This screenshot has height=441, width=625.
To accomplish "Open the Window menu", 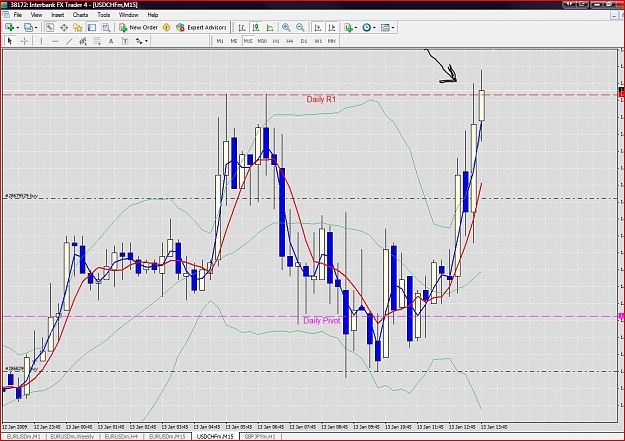I will click(x=128, y=15).
